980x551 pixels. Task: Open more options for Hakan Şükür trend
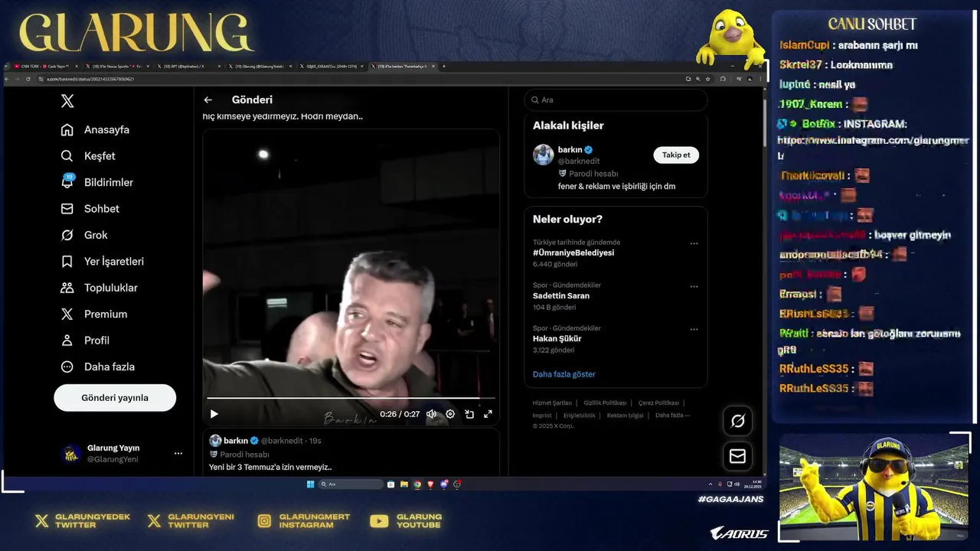pyautogui.click(x=694, y=329)
